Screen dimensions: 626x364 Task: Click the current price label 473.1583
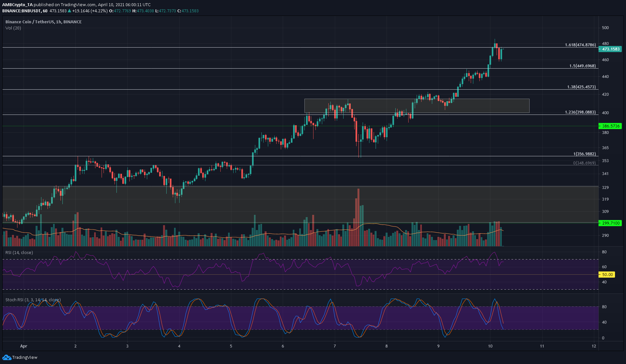pyautogui.click(x=610, y=49)
